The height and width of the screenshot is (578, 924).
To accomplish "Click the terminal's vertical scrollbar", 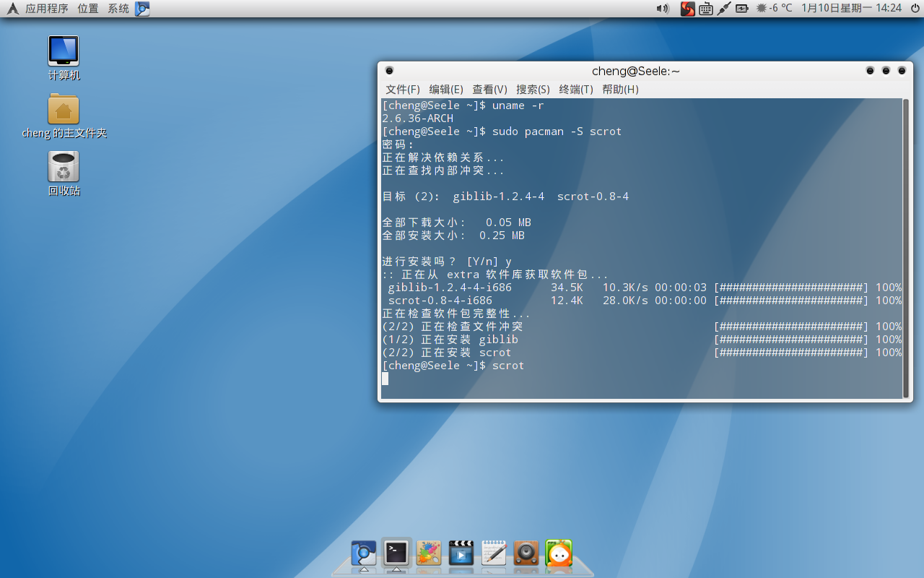I will click(906, 248).
